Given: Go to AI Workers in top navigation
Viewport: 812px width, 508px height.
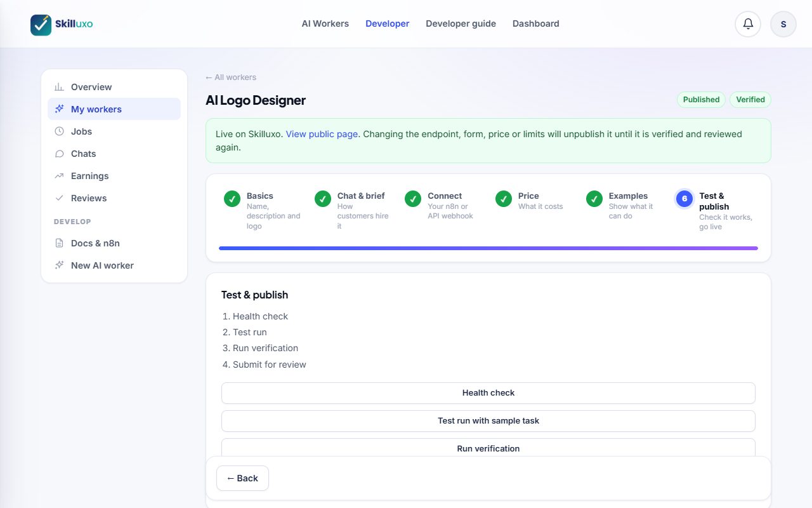Looking at the screenshot, I should (325, 23).
